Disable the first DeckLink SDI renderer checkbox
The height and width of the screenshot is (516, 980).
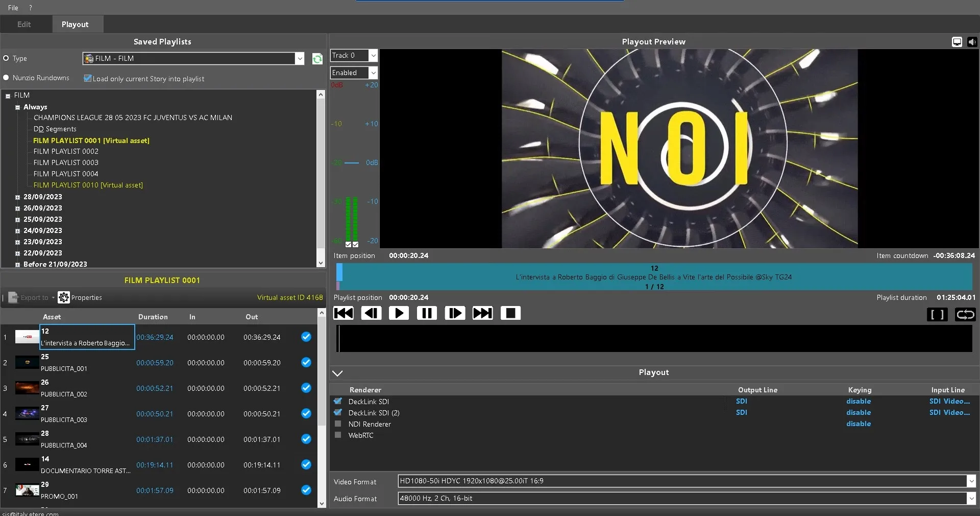[x=338, y=402]
